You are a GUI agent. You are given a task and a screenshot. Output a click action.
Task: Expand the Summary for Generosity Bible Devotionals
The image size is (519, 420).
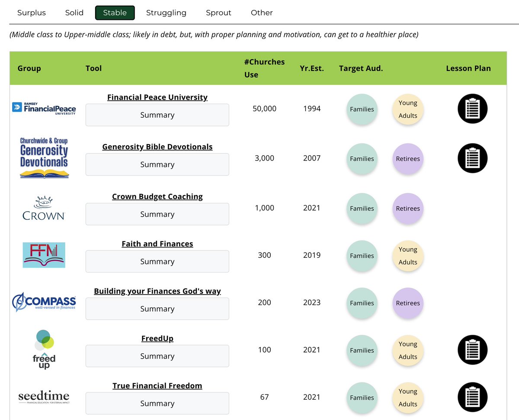[x=157, y=164]
